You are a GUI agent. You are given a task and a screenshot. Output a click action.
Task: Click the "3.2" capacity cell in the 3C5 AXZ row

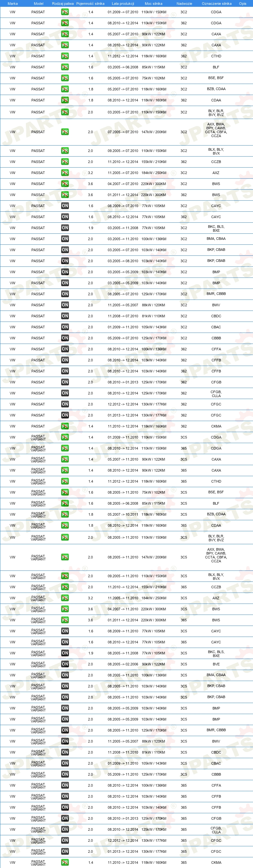[91, 598]
